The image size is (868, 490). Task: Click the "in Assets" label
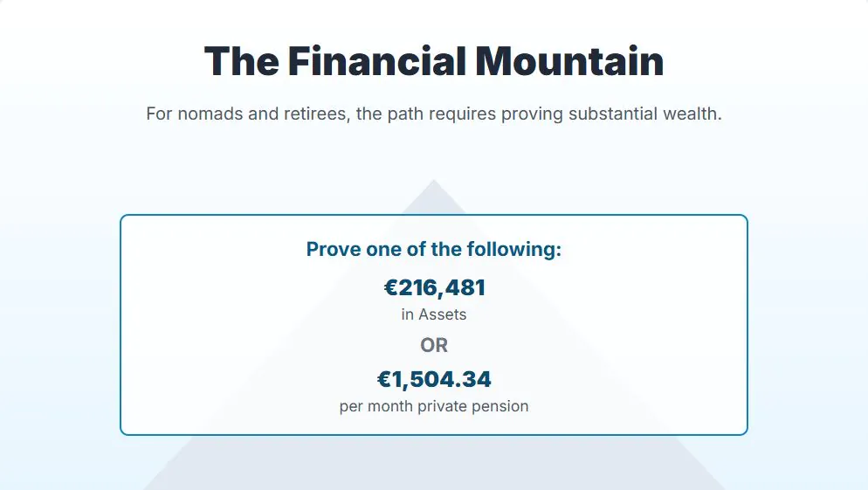434,314
